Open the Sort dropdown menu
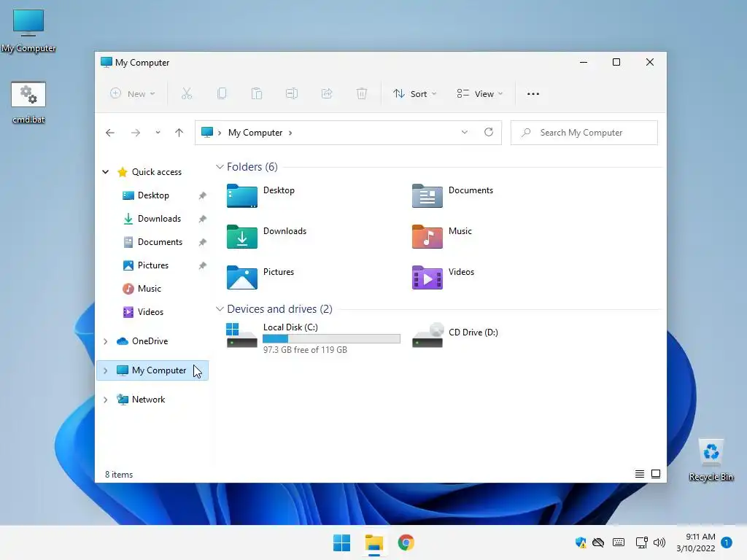The image size is (747, 560). point(414,94)
